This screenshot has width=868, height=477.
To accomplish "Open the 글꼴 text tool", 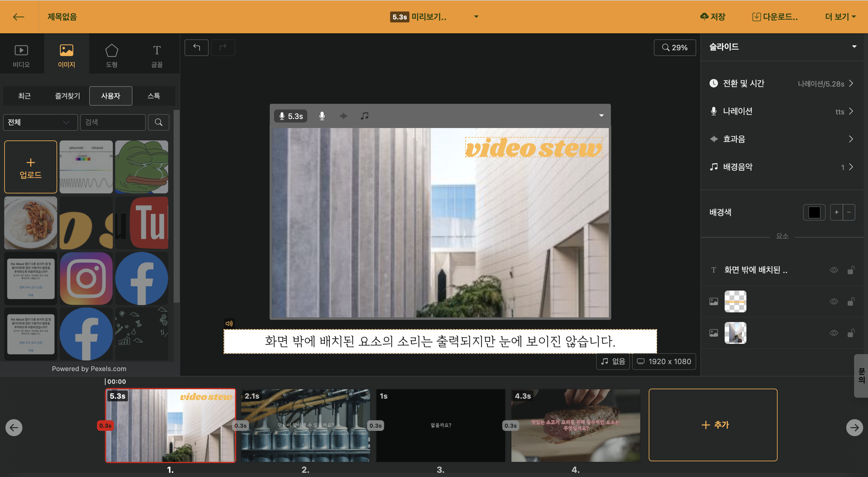I will [x=157, y=56].
